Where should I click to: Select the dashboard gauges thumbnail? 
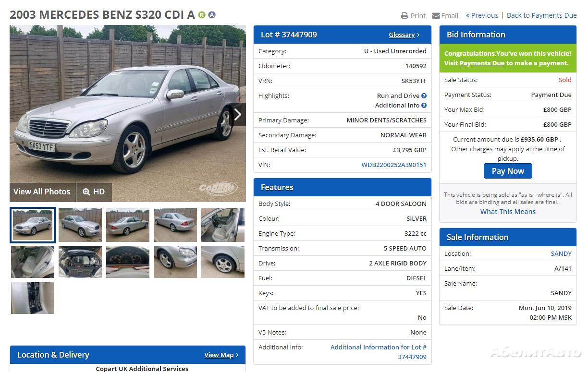coord(128,262)
